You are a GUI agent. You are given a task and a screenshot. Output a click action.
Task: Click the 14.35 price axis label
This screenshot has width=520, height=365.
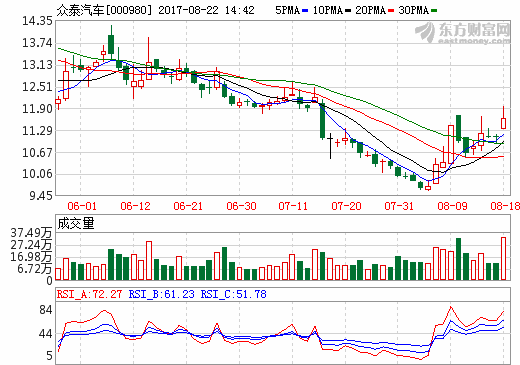point(37,21)
